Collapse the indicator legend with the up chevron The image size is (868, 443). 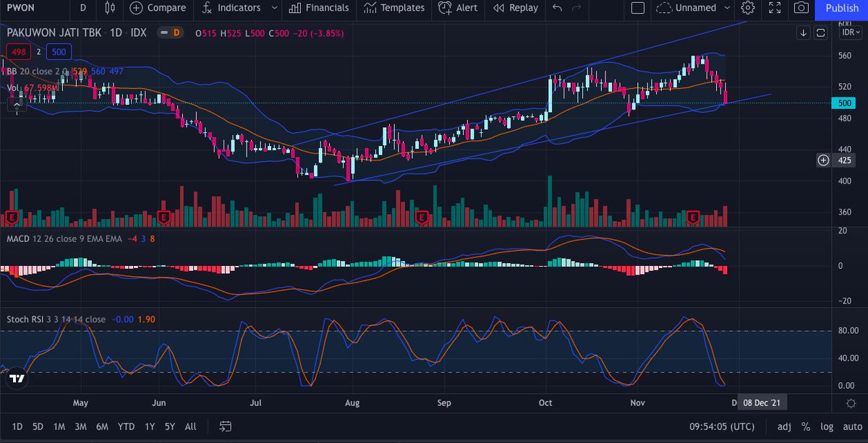[x=17, y=106]
